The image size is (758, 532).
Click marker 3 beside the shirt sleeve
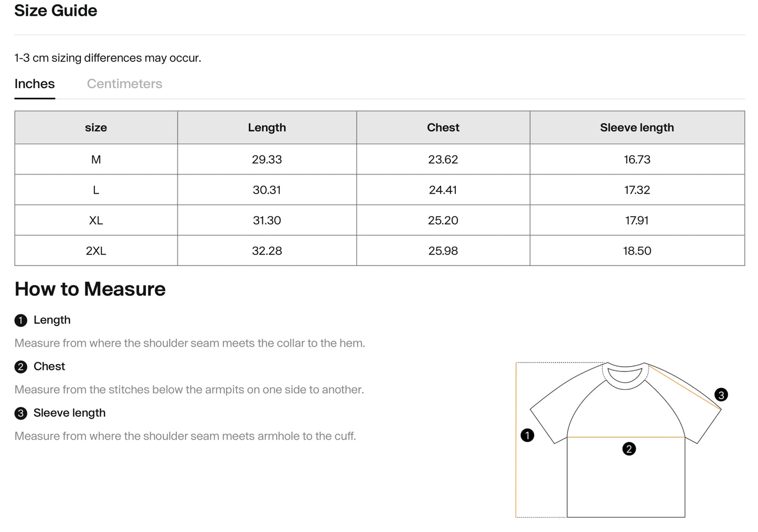pyautogui.click(x=721, y=395)
